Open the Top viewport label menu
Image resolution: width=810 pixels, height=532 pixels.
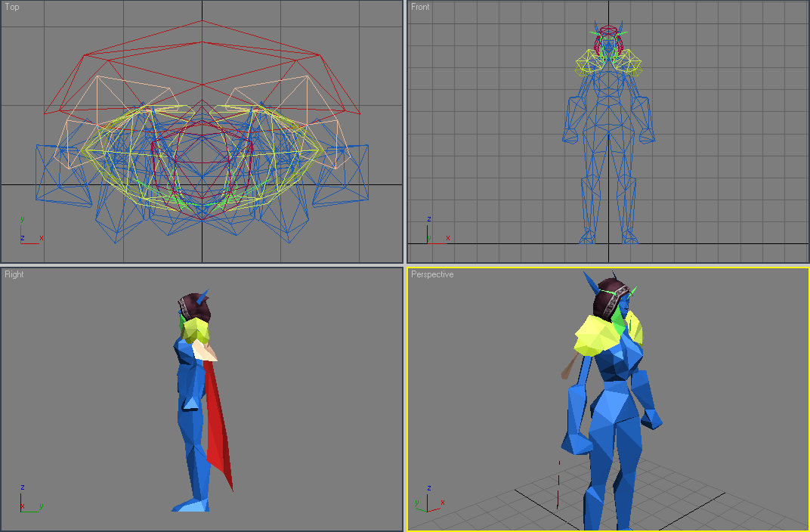click(12, 7)
